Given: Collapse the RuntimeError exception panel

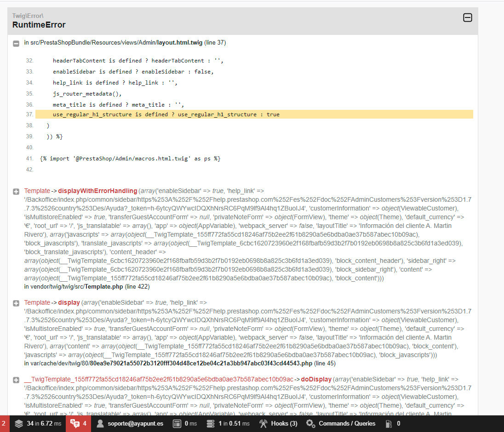Looking at the screenshot, I should (467, 17).
